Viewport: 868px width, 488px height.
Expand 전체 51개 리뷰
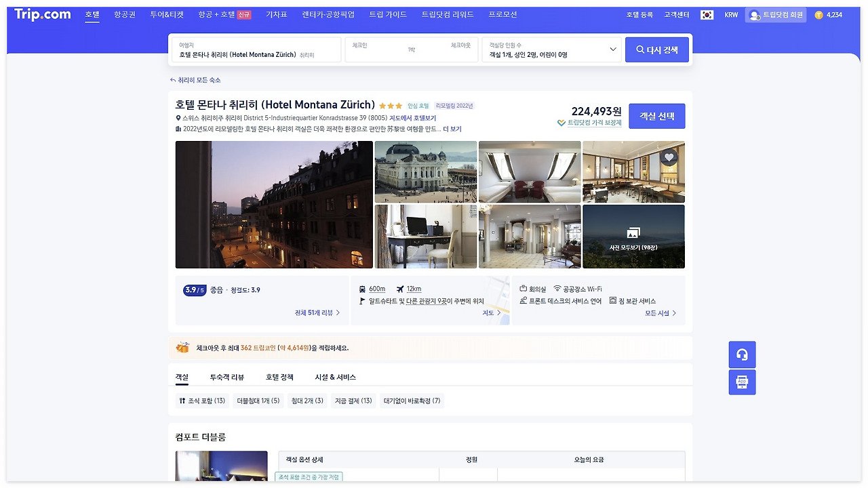317,313
